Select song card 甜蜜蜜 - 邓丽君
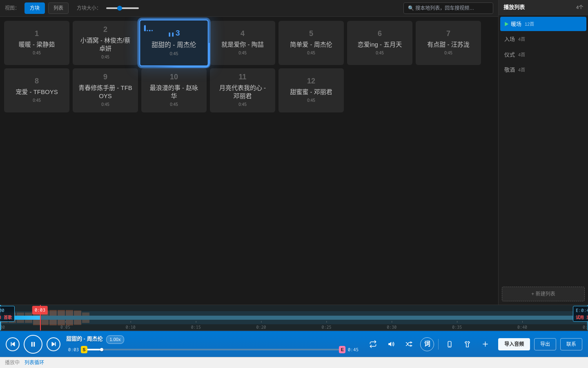The width and height of the screenshot is (588, 368). pos(311,90)
